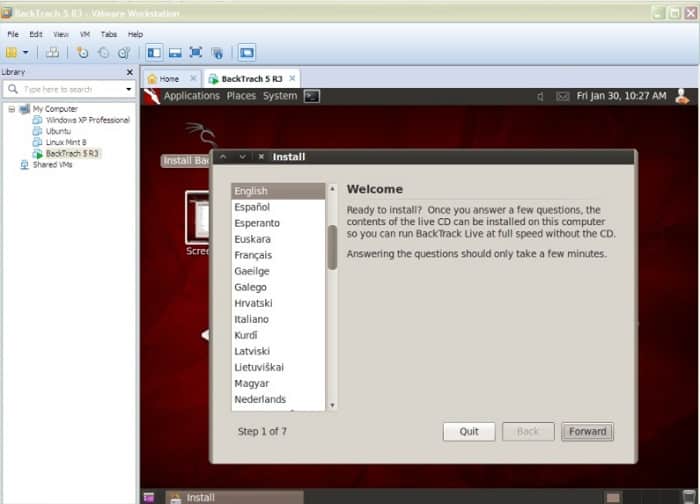Select My Computer in library tree
This screenshot has width=700, height=504.
pyautogui.click(x=55, y=109)
